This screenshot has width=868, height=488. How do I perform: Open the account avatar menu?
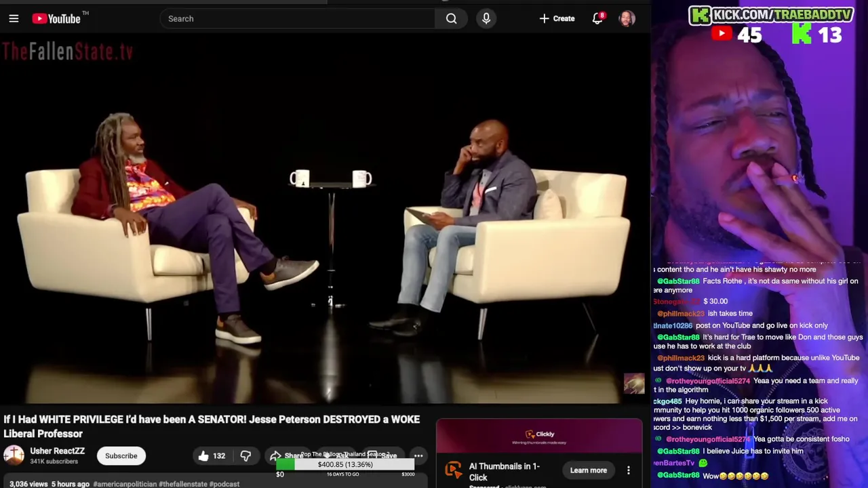(x=627, y=18)
